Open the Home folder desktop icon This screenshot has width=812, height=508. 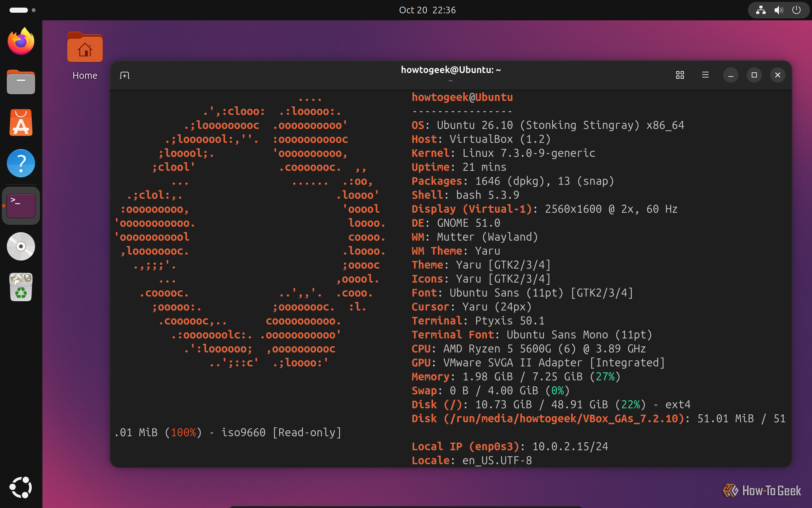[85, 56]
